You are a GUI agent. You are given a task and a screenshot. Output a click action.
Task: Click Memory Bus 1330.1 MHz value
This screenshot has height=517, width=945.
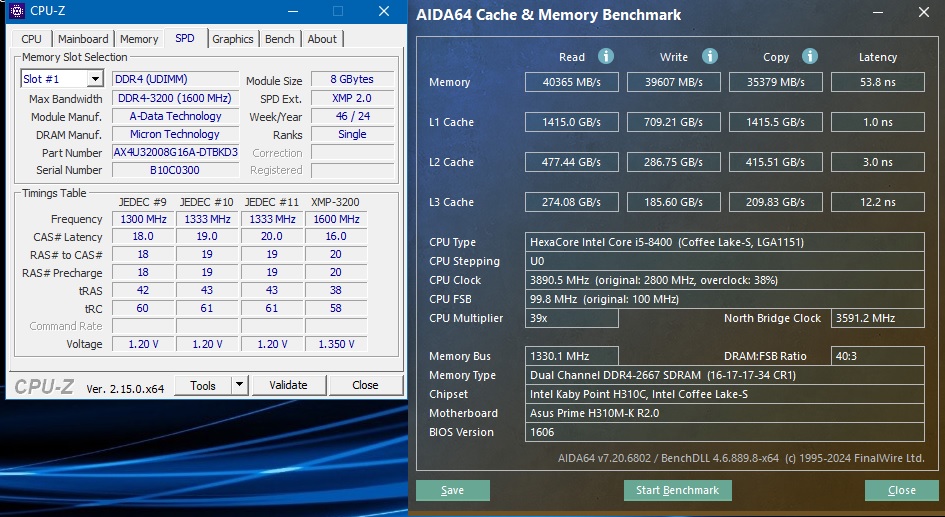coord(571,356)
